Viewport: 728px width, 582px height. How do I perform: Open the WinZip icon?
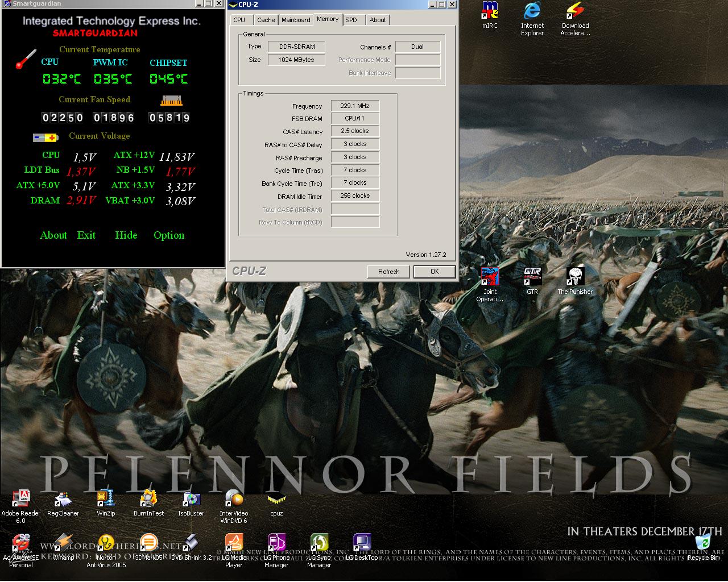click(x=106, y=502)
